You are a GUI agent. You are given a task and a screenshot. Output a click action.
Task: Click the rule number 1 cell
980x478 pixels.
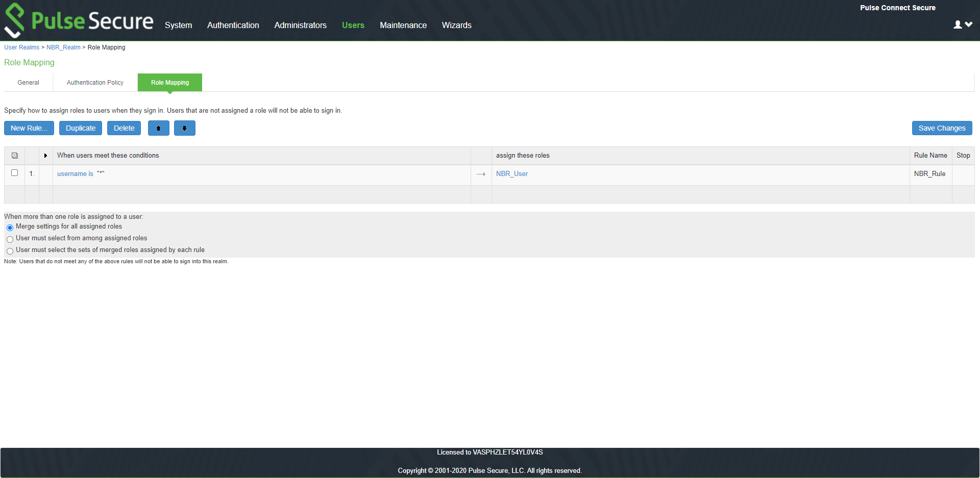[x=32, y=174]
